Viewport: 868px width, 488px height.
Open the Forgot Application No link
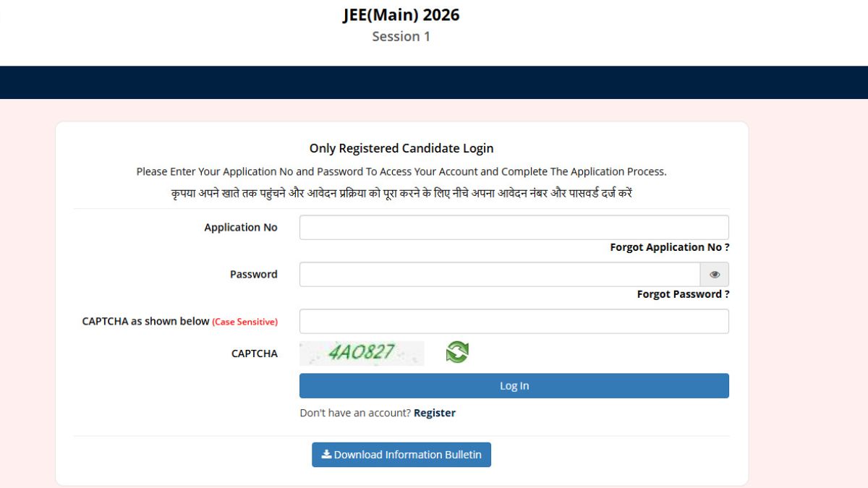[667, 247]
